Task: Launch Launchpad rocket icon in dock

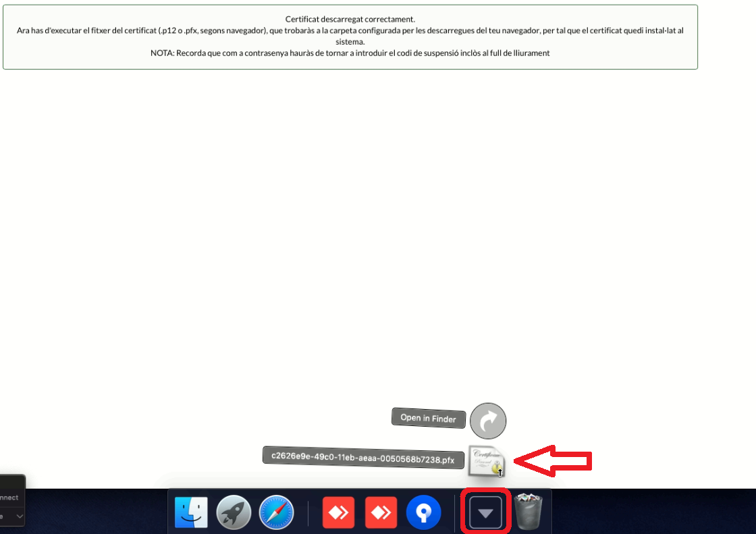Action: (x=234, y=512)
